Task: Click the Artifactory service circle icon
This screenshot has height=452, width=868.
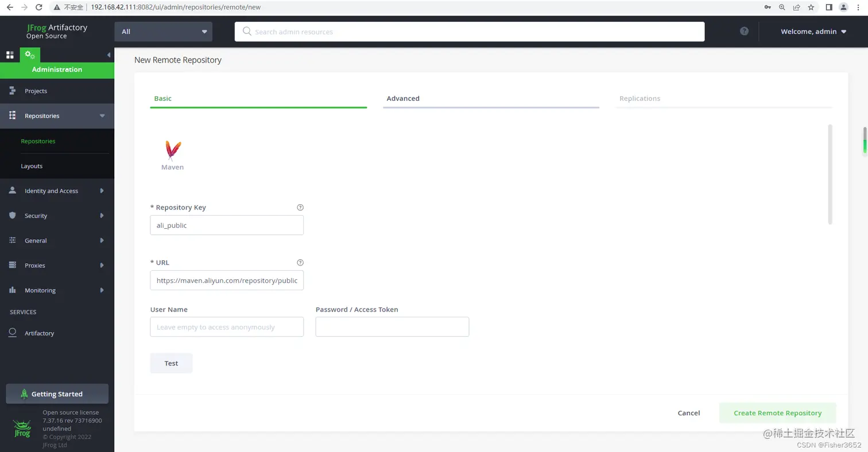Action: tap(13, 333)
